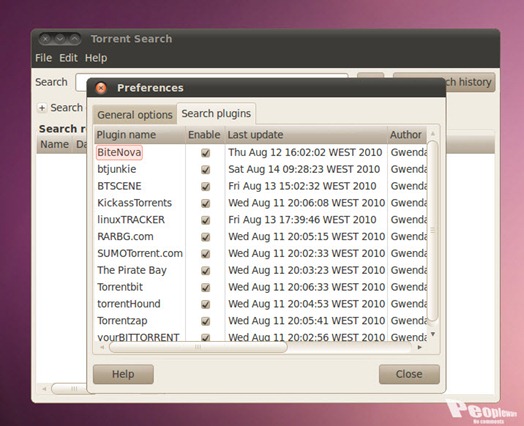Viewport: 524px width, 426px height.
Task: Toggle Torrentbit enable checkbox
Action: [x=205, y=287]
